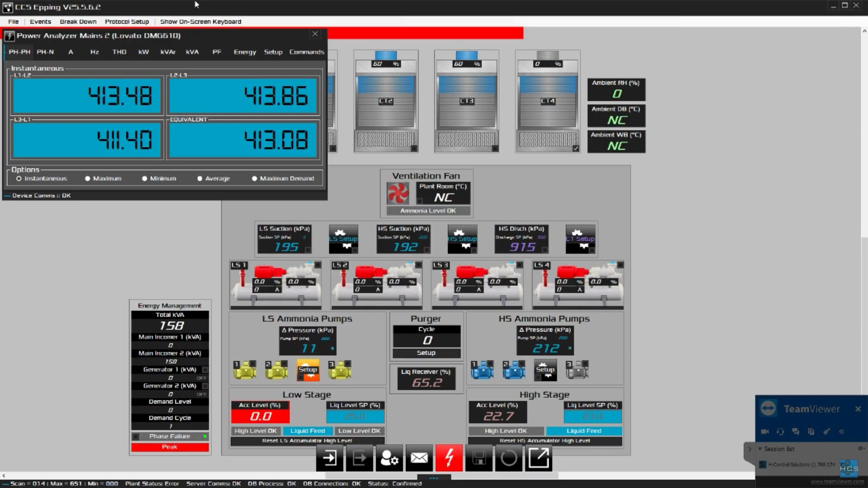Click Reset HS Accumulator High Level button

pyautogui.click(x=545, y=441)
